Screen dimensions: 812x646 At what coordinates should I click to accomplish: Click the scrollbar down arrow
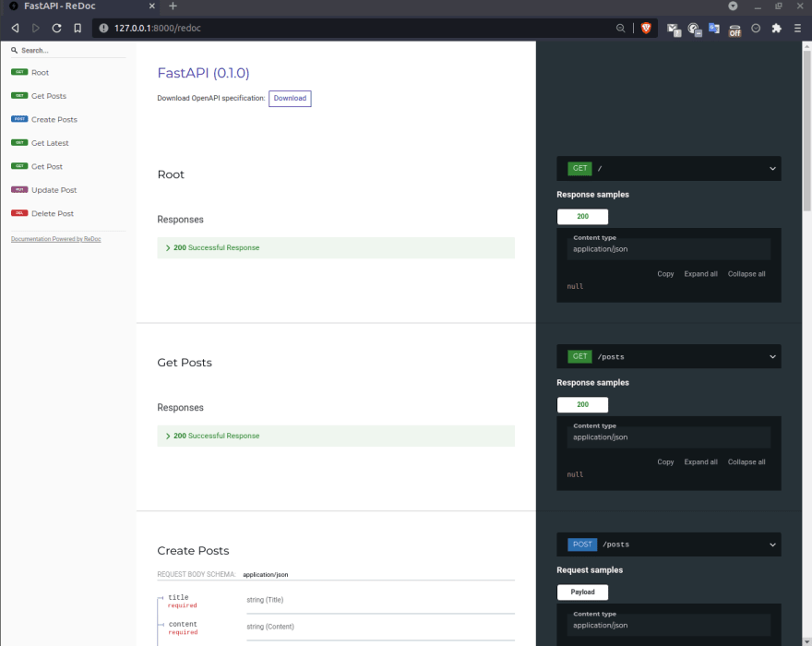click(806, 641)
